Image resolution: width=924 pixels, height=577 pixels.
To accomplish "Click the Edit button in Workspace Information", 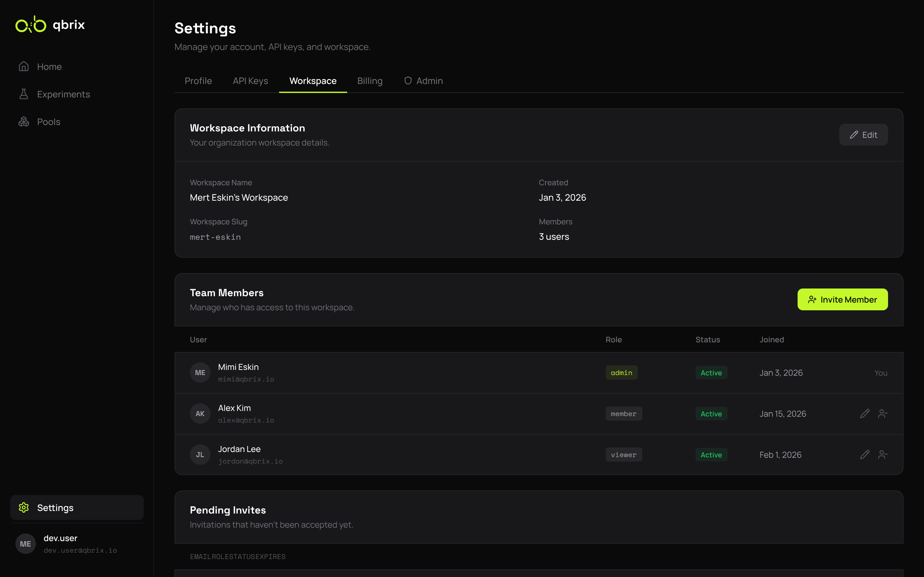I will (x=863, y=134).
